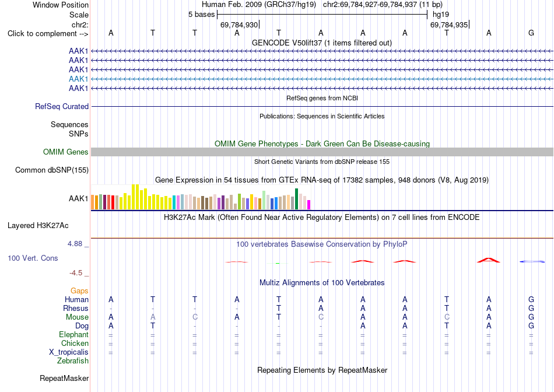
Task: Select the light-blue AAK1 transcript label
Action: click(79, 79)
